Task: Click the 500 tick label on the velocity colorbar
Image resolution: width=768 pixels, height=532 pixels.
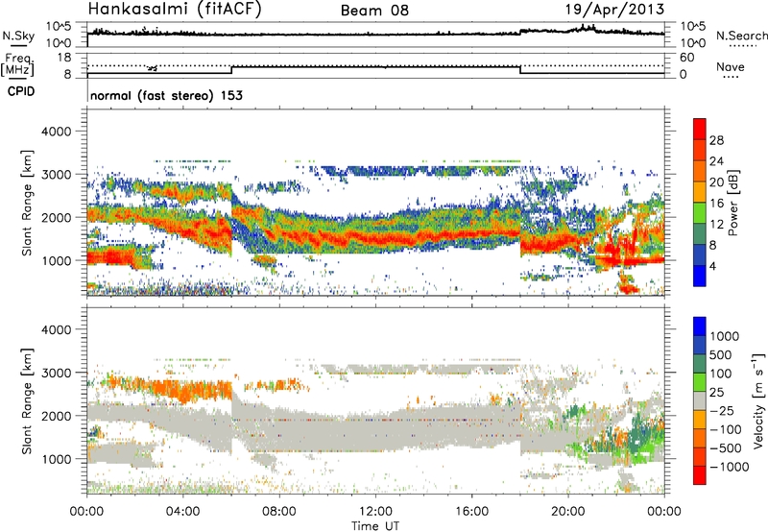Action: pos(721,355)
